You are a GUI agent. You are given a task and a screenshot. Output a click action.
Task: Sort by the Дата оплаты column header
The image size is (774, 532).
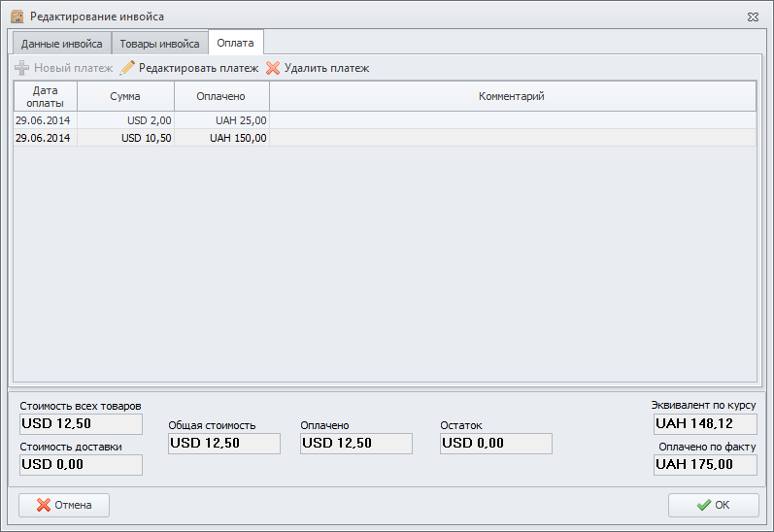tap(46, 96)
